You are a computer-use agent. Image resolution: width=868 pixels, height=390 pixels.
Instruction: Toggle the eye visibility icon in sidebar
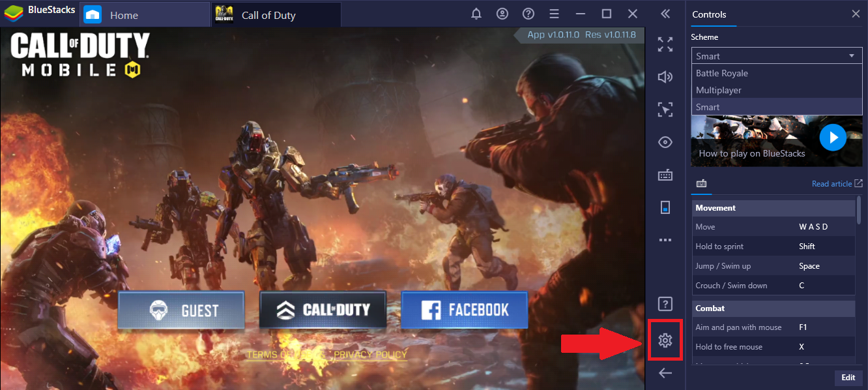tap(665, 142)
